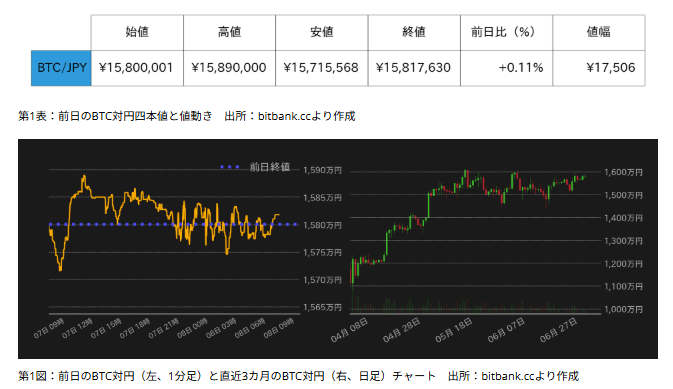
Task: Select the 前日比（%） column header
Action: coord(506,32)
